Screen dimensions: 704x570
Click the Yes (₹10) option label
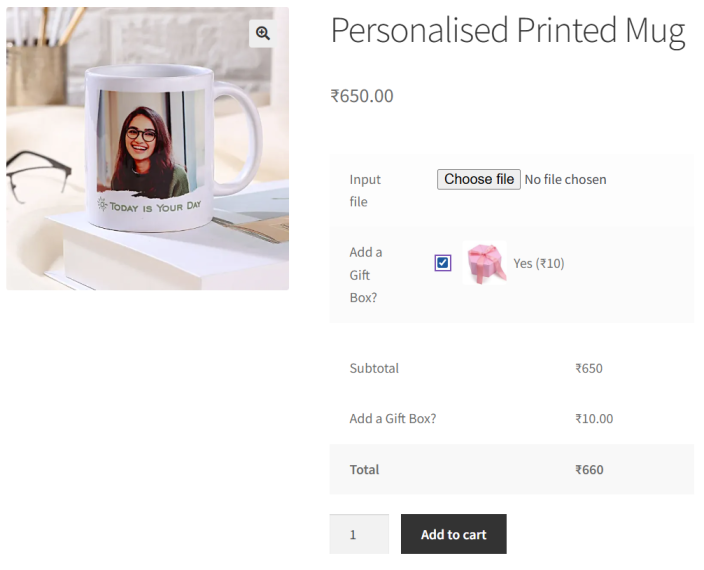[x=539, y=263]
